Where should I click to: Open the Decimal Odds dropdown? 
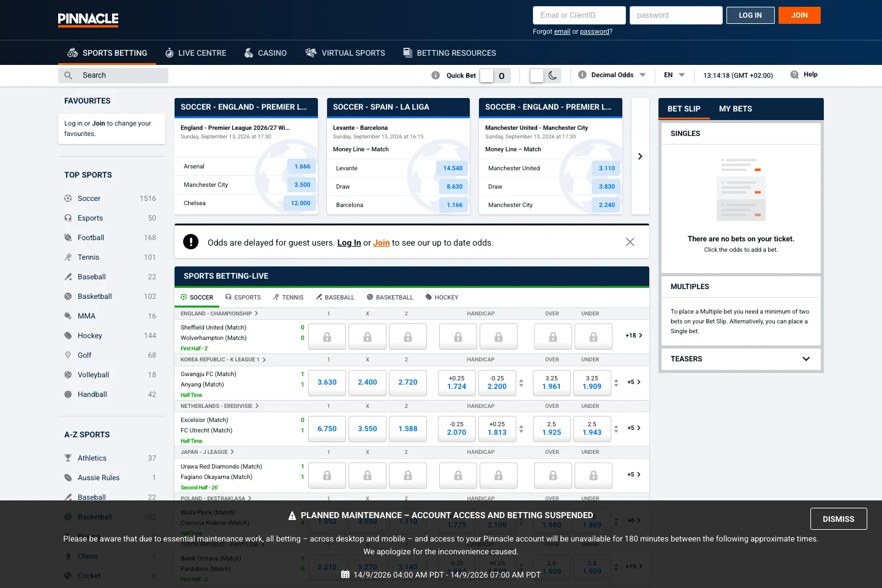point(619,75)
